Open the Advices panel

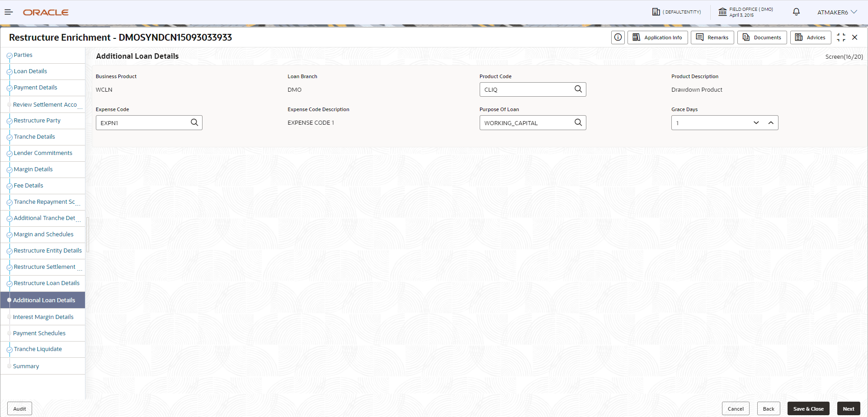[811, 37]
